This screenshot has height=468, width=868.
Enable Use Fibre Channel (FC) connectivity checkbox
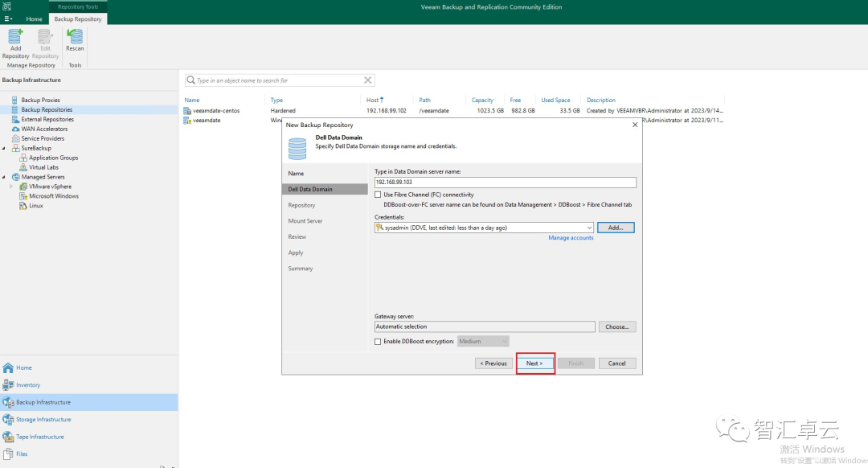pyautogui.click(x=378, y=195)
